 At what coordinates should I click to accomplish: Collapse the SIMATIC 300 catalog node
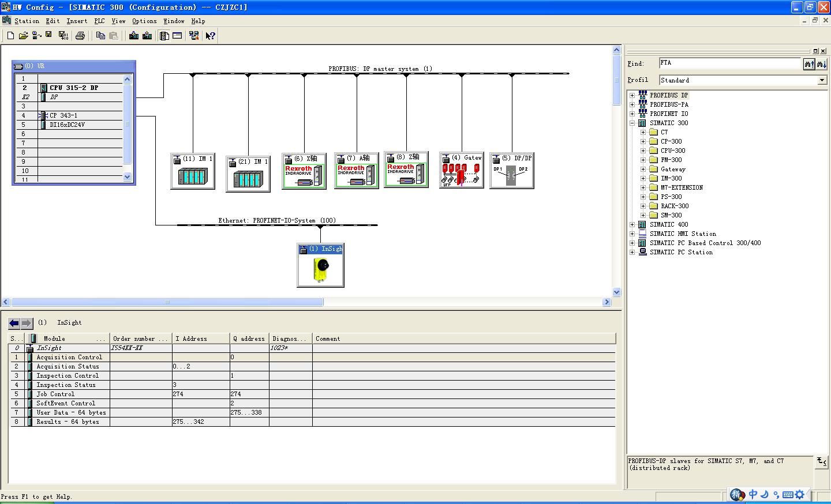(x=632, y=123)
